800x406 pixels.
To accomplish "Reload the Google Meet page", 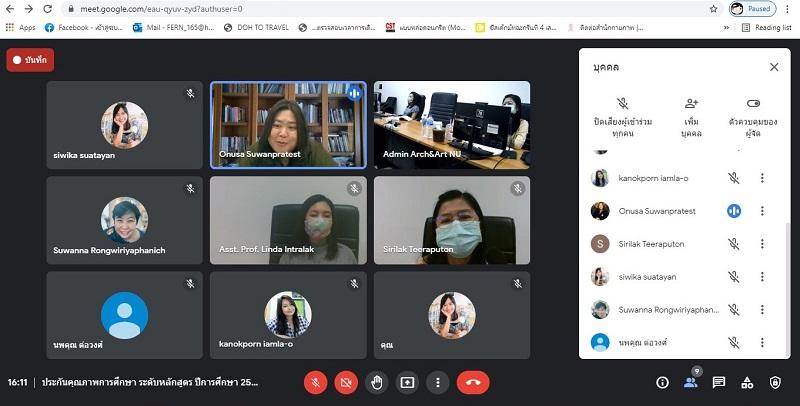I will (47, 9).
